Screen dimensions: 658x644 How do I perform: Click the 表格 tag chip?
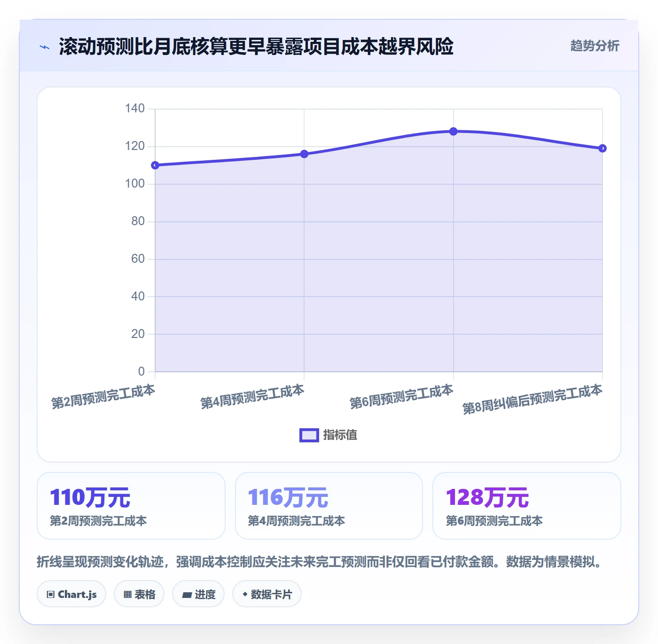139,594
